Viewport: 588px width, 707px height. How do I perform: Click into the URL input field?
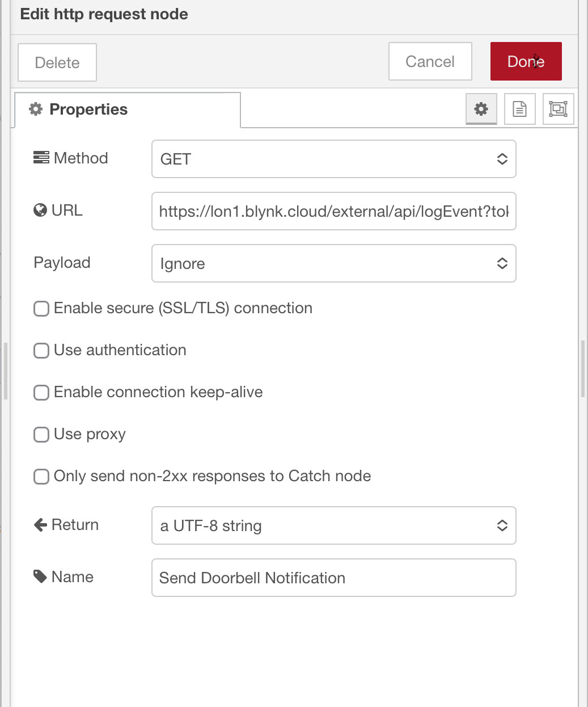333,211
